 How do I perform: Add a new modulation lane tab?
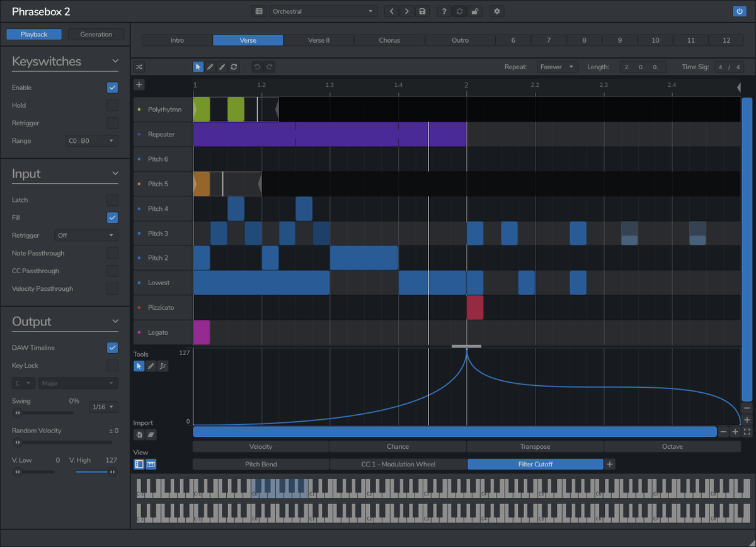pyautogui.click(x=609, y=464)
